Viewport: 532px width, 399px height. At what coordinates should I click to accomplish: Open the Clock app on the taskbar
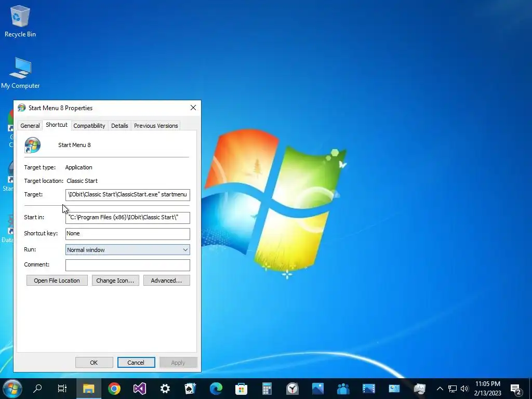[x=292, y=389]
